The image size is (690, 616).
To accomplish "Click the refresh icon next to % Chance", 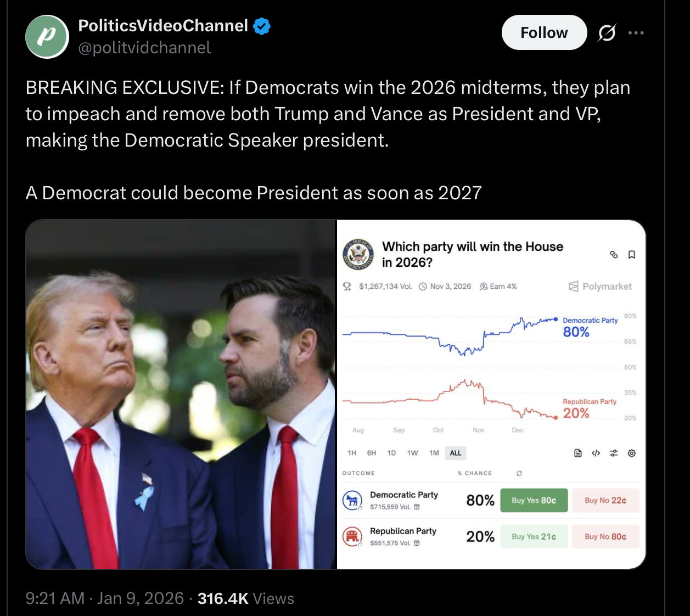I will [519, 473].
